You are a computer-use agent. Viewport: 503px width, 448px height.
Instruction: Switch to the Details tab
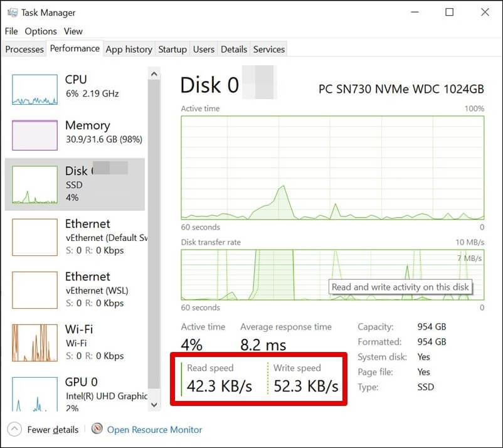point(234,49)
